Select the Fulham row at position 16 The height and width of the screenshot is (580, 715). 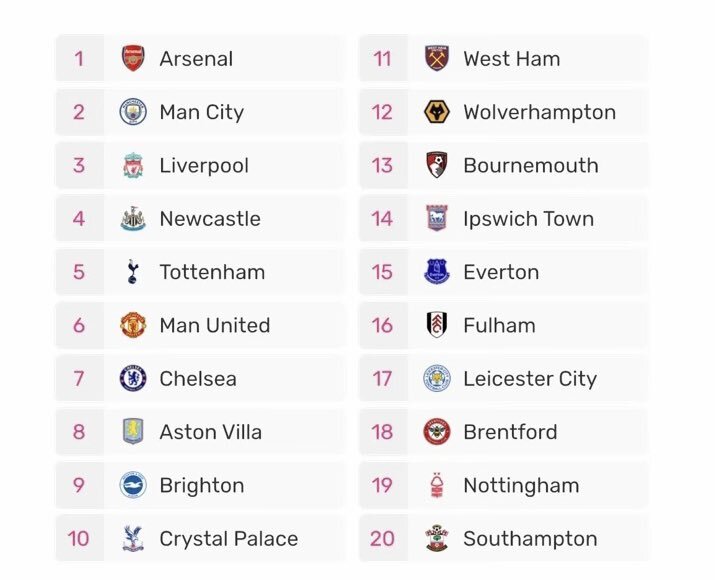(504, 325)
